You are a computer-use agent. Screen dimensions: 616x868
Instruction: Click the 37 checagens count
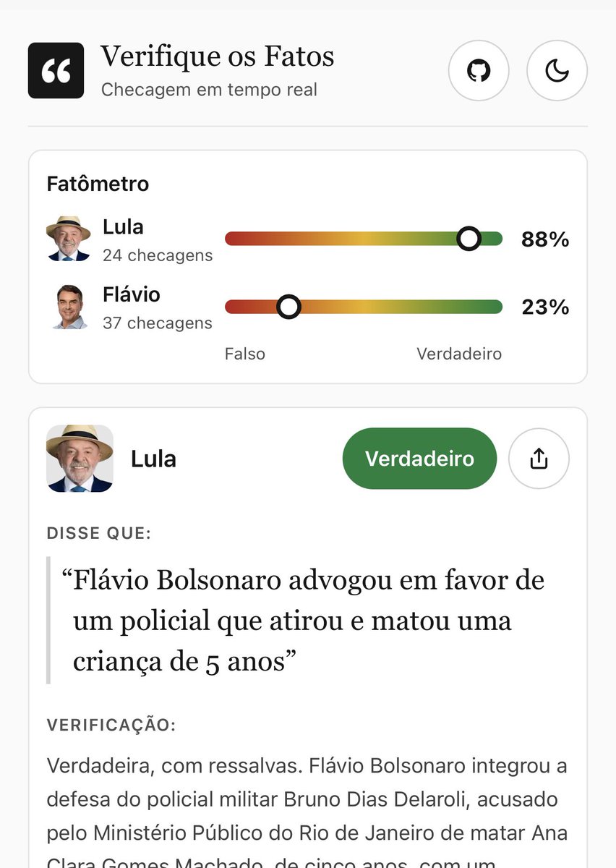(158, 323)
